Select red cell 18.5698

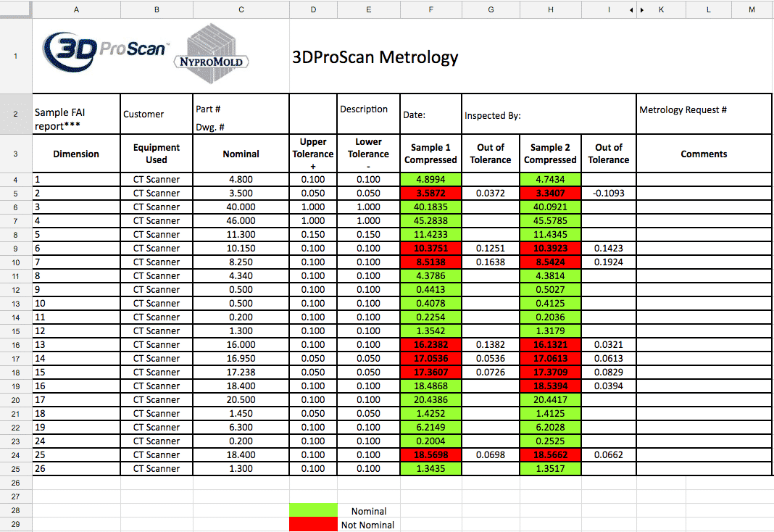point(431,455)
